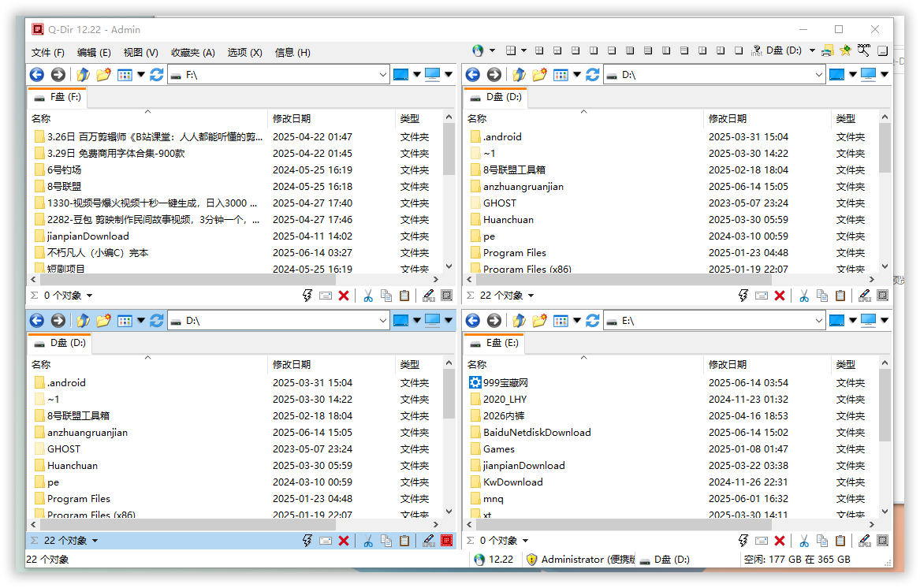Screen dimensions: 920x588
Task: Open the 视图 (V) menu
Action: (x=141, y=52)
